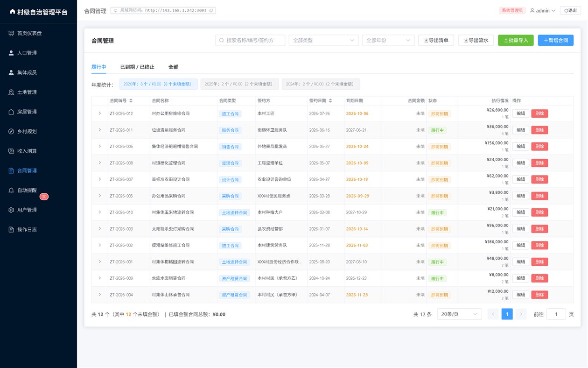Open the 自动提醒 bell icon

(x=11, y=190)
